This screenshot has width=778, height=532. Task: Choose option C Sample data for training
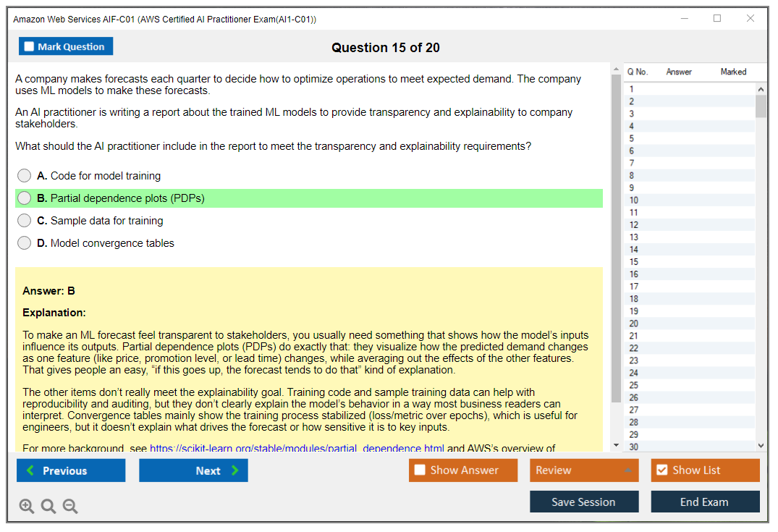(25, 221)
